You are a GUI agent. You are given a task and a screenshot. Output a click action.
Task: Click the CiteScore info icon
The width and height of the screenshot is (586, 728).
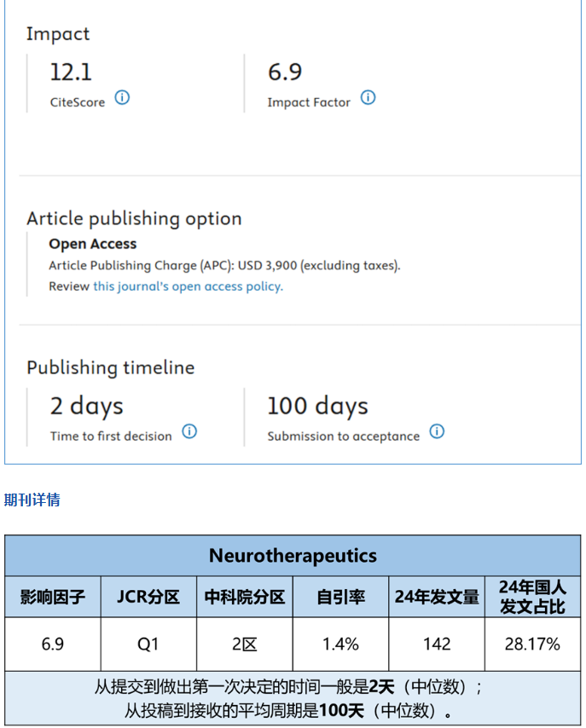click(x=122, y=97)
